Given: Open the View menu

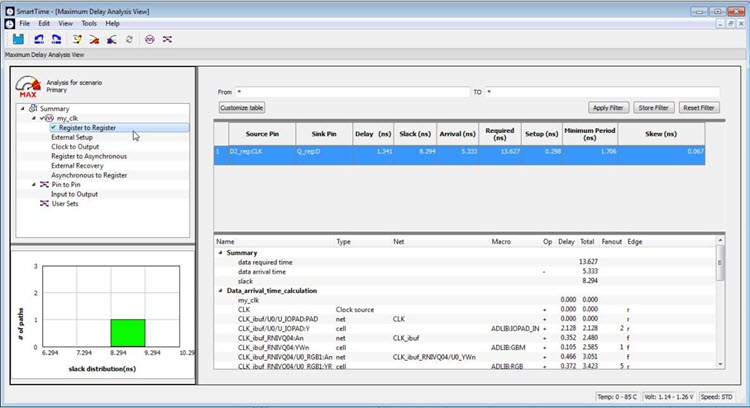Looking at the screenshot, I should click(x=65, y=22).
